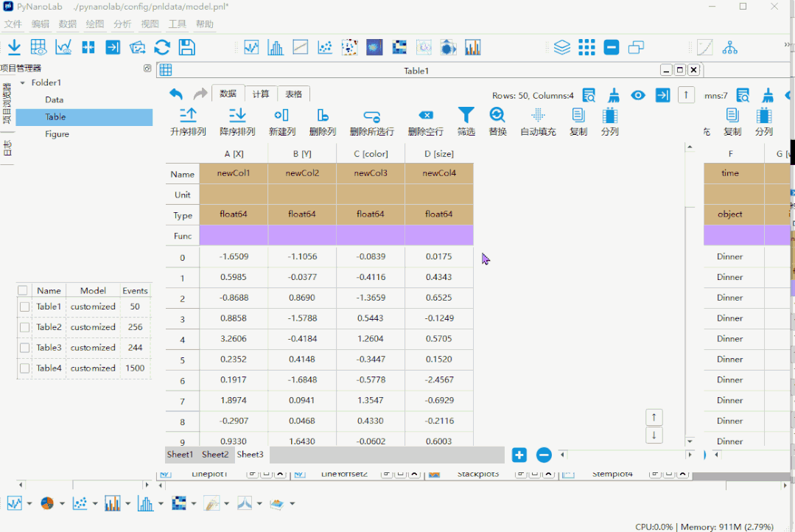The width and height of the screenshot is (795, 532).
Task: Switch to the Sheet1 tab
Action: pyautogui.click(x=180, y=455)
